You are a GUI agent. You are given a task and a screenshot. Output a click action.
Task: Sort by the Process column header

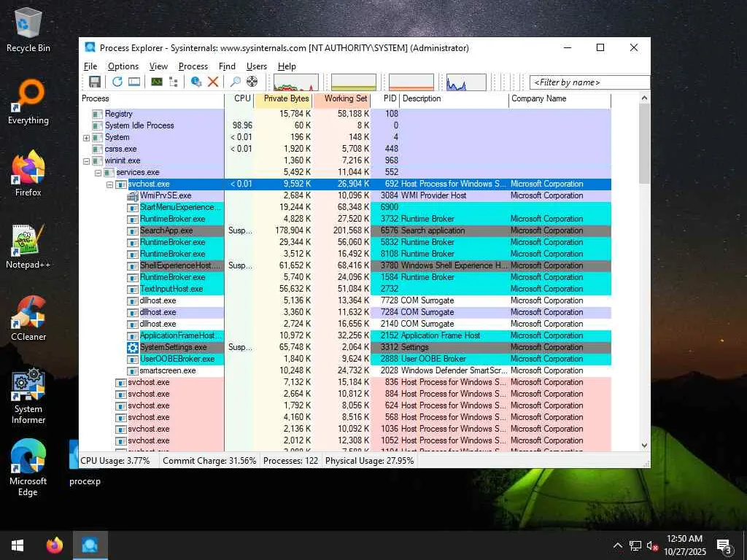pyautogui.click(x=152, y=98)
